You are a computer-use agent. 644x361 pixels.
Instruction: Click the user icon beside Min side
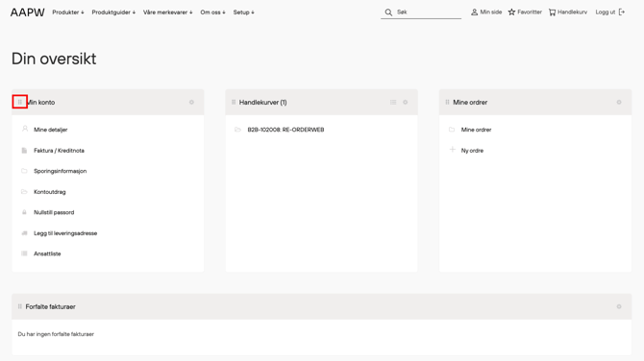(475, 12)
